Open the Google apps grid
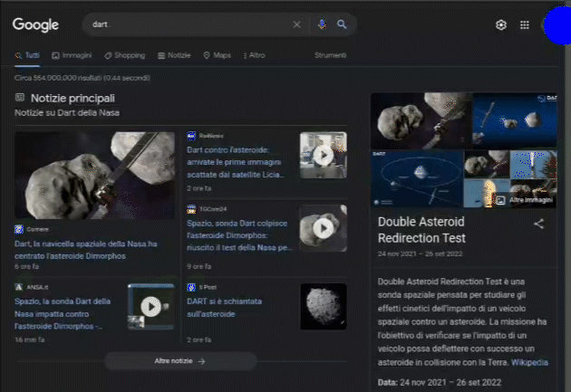The width and height of the screenshot is (571, 392). [524, 25]
